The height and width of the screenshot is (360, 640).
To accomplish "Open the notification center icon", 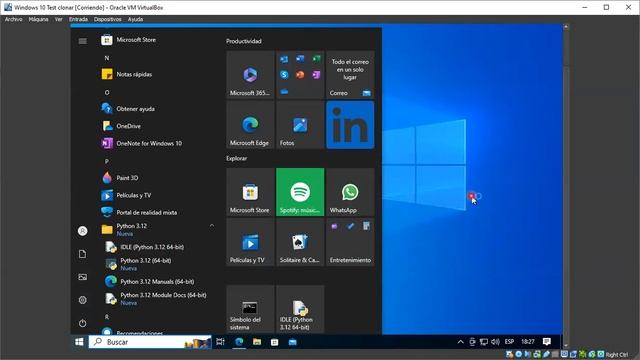I will (547, 342).
